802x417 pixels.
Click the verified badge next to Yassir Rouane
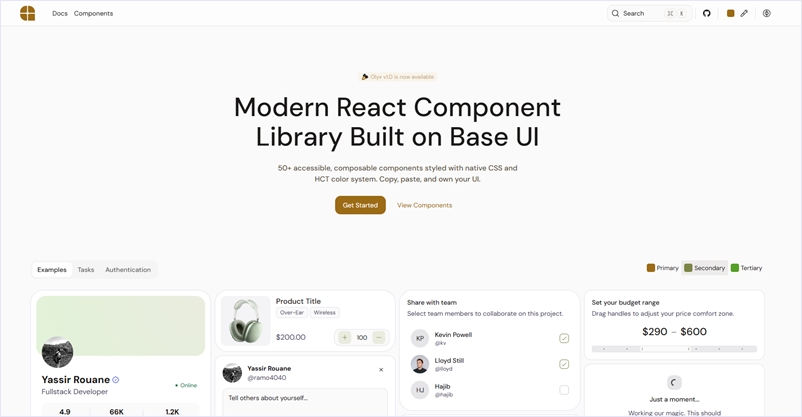[x=116, y=380]
